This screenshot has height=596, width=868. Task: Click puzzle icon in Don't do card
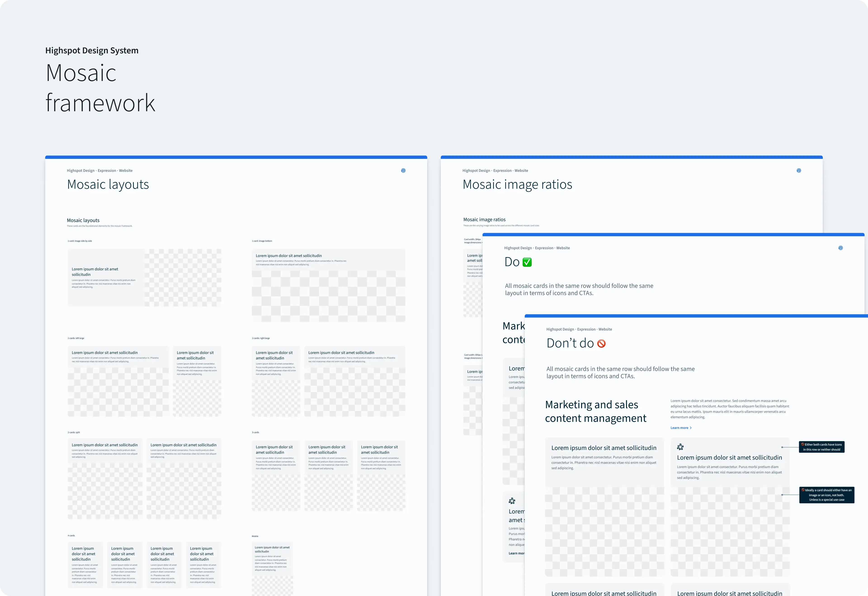pos(680,447)
